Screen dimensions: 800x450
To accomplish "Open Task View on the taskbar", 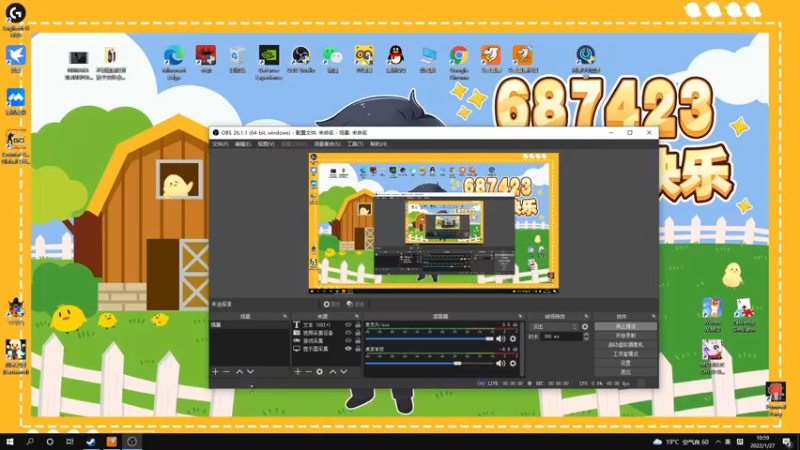I will [70, 442].
